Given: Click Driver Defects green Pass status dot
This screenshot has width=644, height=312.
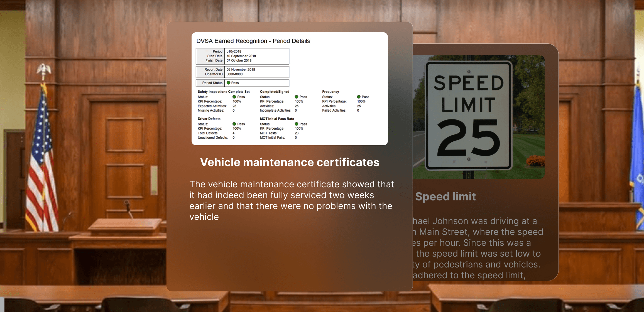Looking at the screenshot, I should (x=234, y=124).
